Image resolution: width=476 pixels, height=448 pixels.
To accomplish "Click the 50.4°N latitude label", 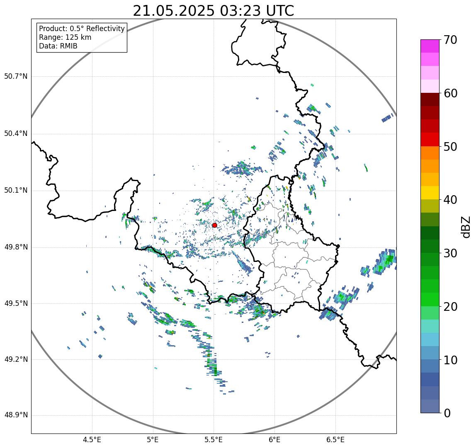I will click(x=15, y=133).
